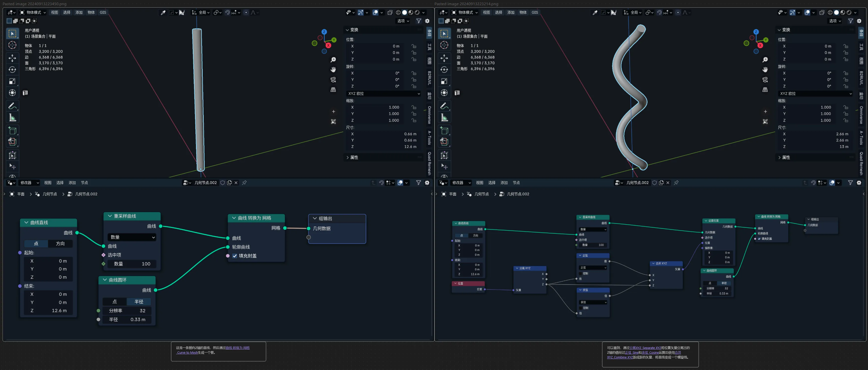
Task: Pick the Rotate tool in left viewport
Action: click(12, 70)
